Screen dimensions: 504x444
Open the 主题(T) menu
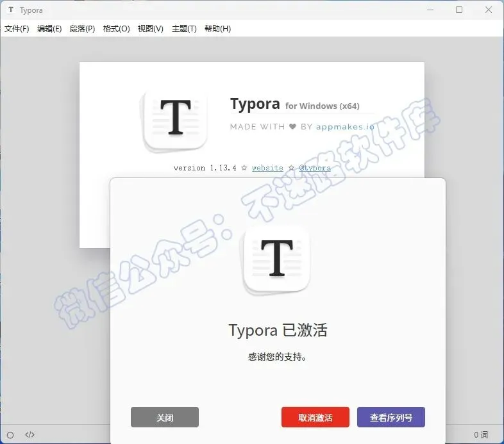coord(184,29)
